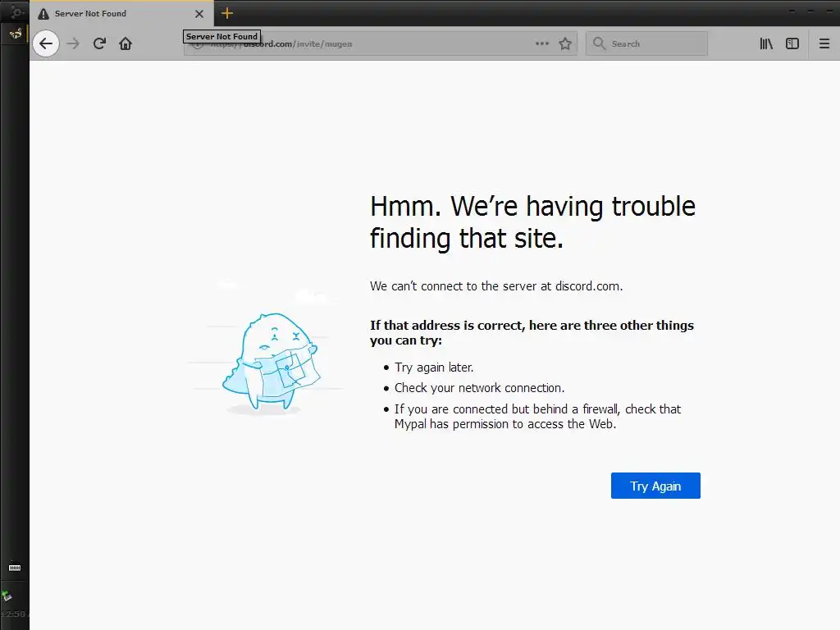The image size is (840, 630).
Task: Close the Server Not Found tab
Action: click(x=199, y=14)
